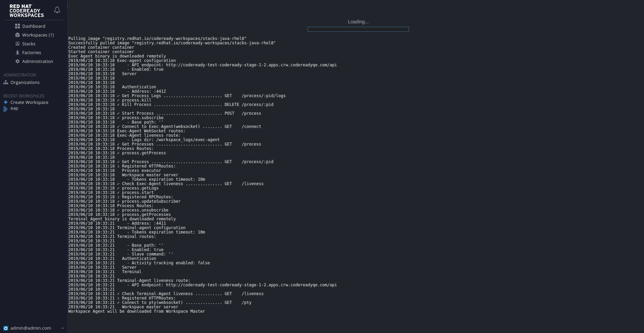Click the "Get Process Logs" log line
The width and height of the screenshot is (644, 333).
[177, 96]
